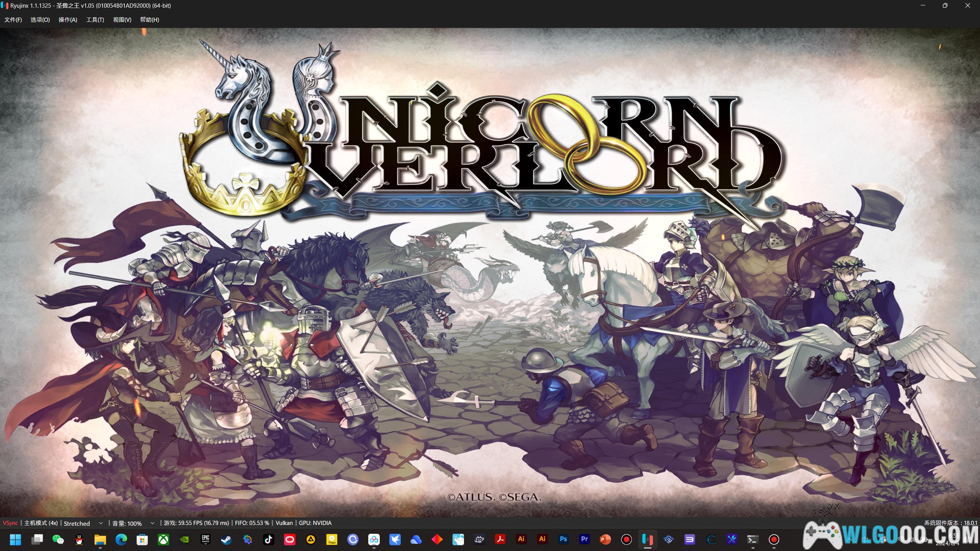The image size is (980, 551).
Task: Open Photoshop from the taskbar
Action: click(x=563, y=540)
